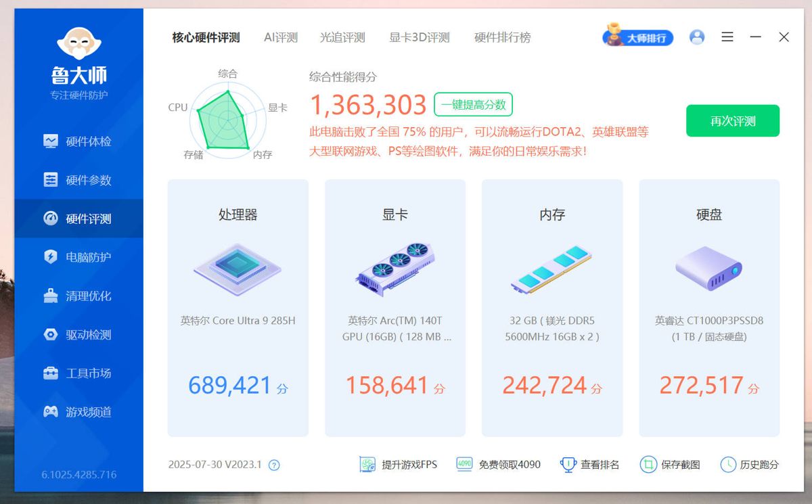Image resolution: width=812 pixels, height=504 pixels.
Task: Click the memory score 242,724
Action: click(544, 386)
